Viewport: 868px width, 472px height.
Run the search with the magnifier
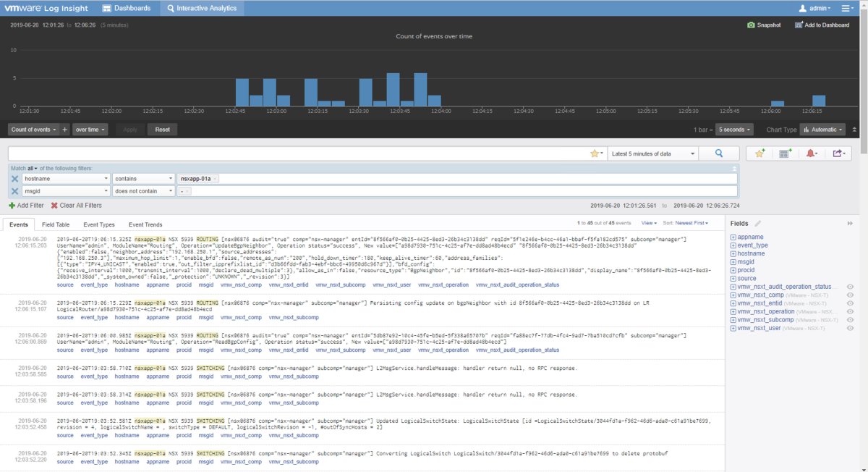(x=719, y=153)
